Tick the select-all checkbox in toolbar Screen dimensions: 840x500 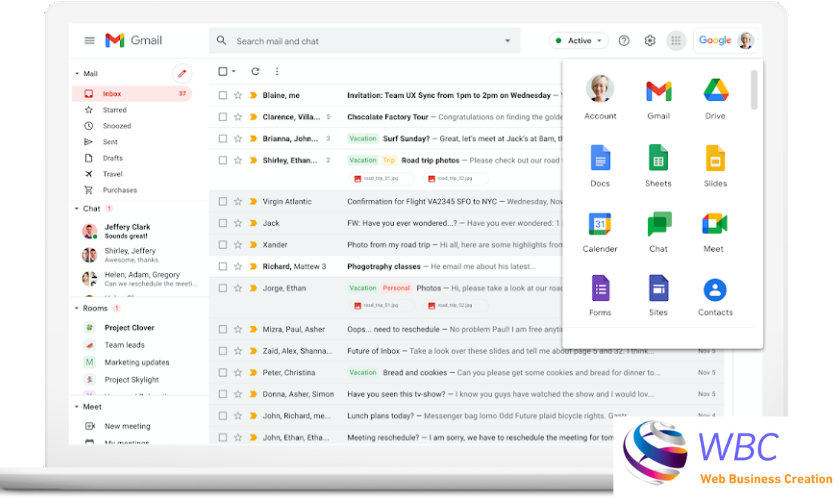tap(223, 71)
